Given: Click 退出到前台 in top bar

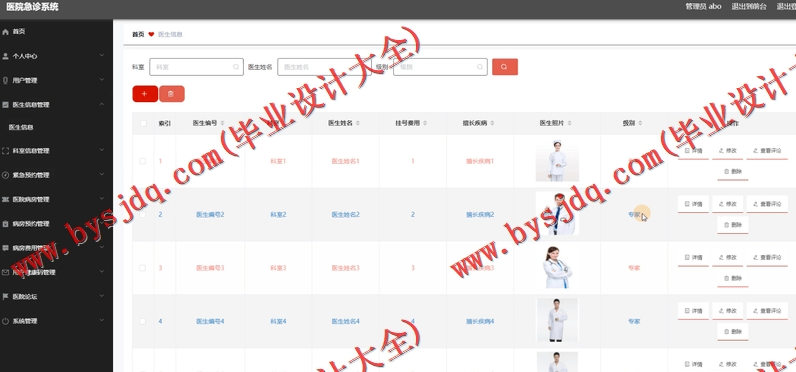Looking at the screenshot, I should 749,7.
